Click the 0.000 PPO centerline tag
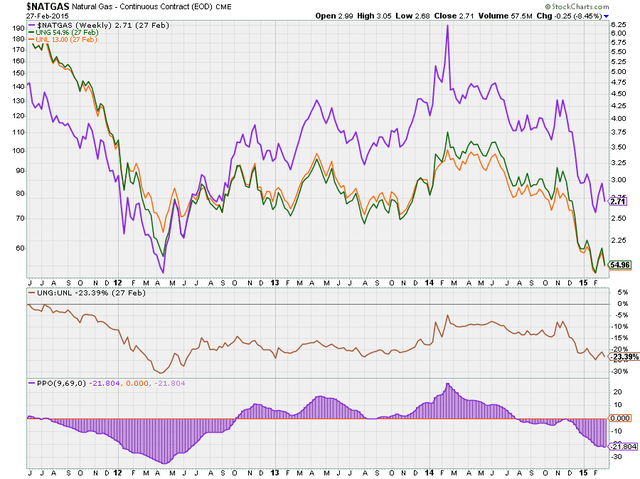The image size is (640, 479). click(620, 418)
